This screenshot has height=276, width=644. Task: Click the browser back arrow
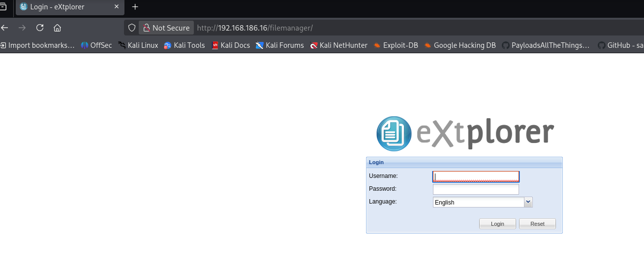4,28
